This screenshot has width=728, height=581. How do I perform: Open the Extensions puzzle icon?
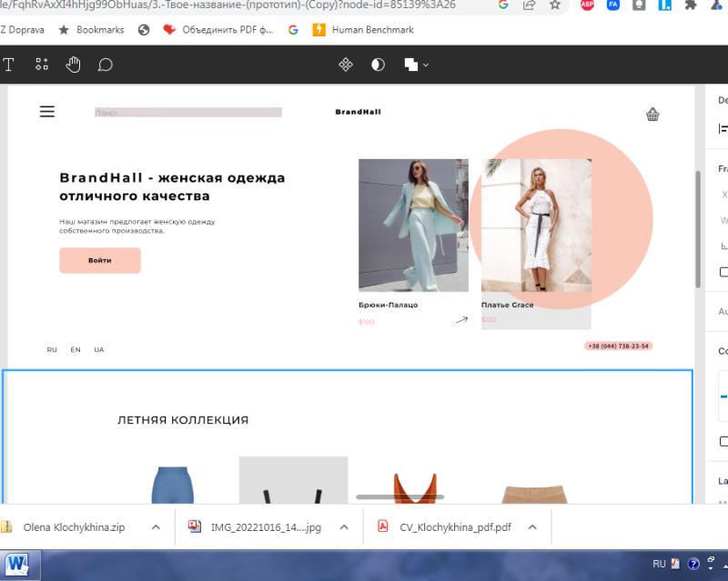691,5
